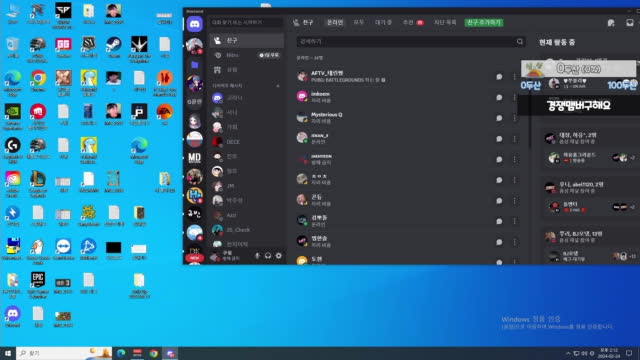Open find or start conversation search box
Image resolution: width=640 pixels, height=360 pixels.
pos(246,22)
